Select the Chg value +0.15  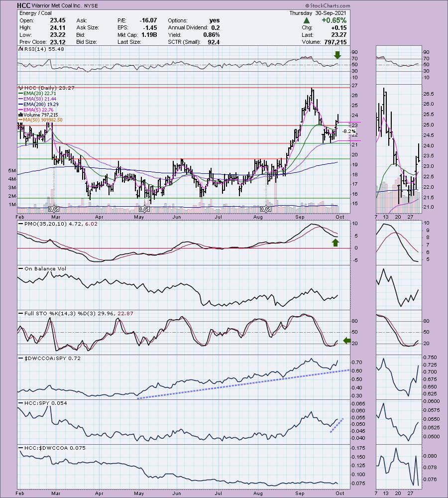pyautogui.click(x=339, y=27)
